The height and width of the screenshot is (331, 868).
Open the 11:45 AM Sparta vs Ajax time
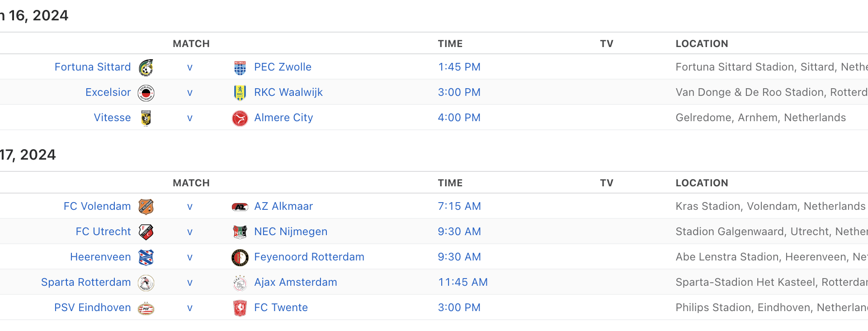pos(463,282)
